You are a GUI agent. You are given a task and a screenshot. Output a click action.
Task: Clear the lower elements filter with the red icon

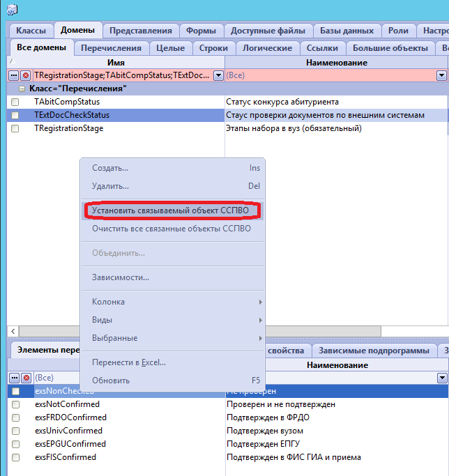pyautogui.click(x=26, y=378)
